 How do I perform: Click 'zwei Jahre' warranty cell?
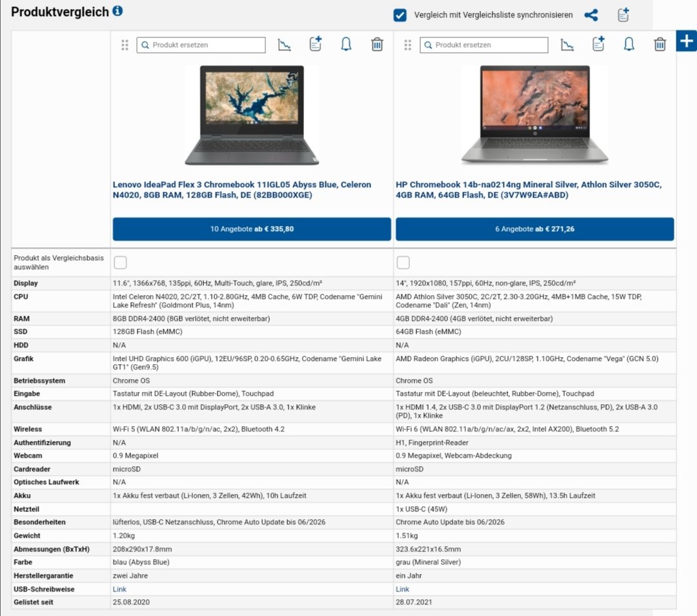click(130, 575)
